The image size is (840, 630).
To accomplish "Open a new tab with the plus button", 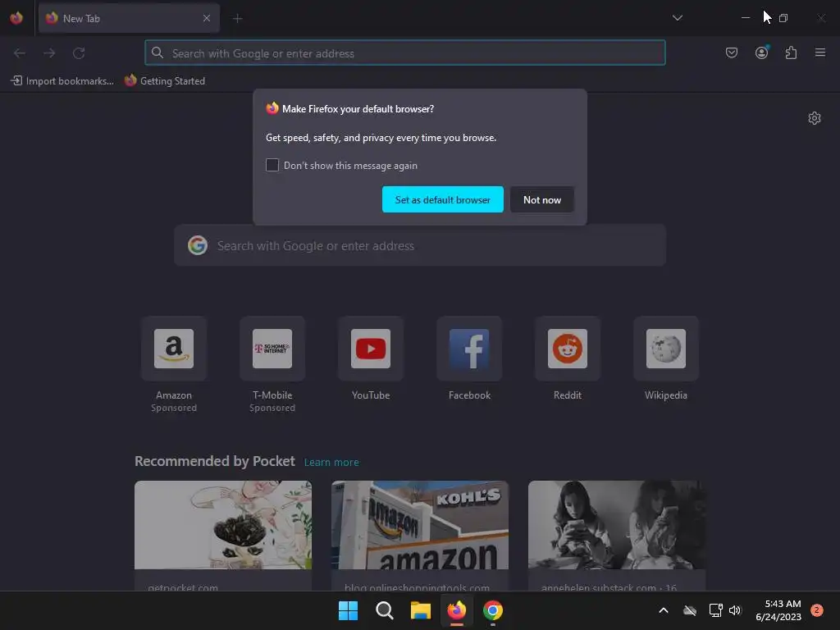I will (237, 19).
